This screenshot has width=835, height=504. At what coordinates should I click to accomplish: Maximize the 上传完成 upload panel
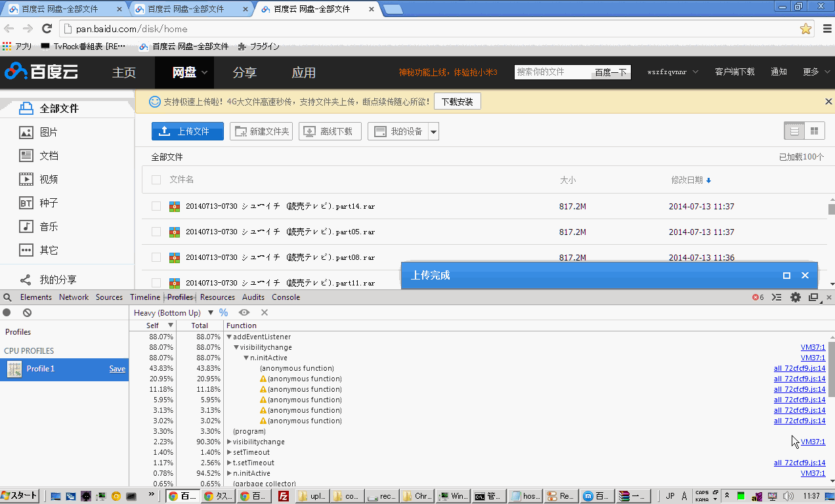click(786, 276)
